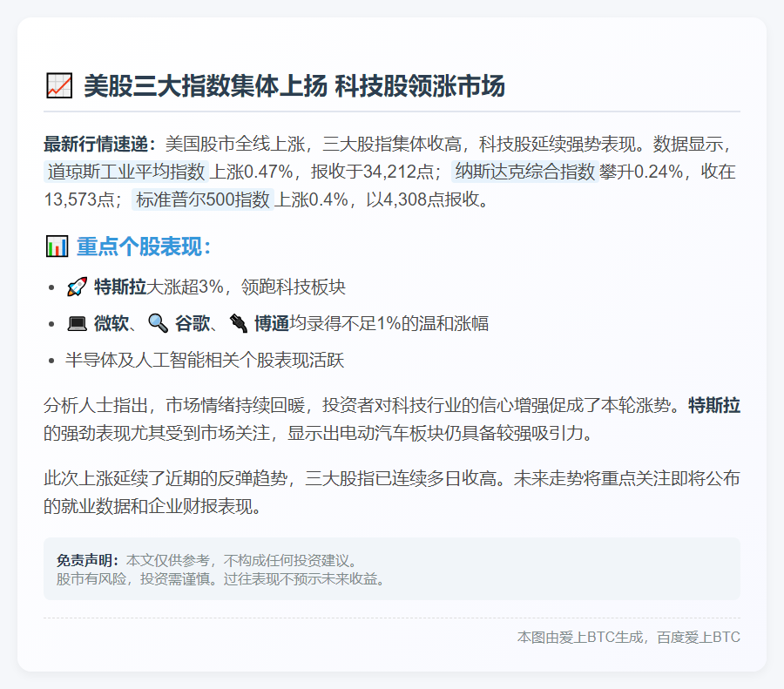Click the laptop icon before 微软
This screenshot has height=689, width=784.
click(x=77, y=322)
